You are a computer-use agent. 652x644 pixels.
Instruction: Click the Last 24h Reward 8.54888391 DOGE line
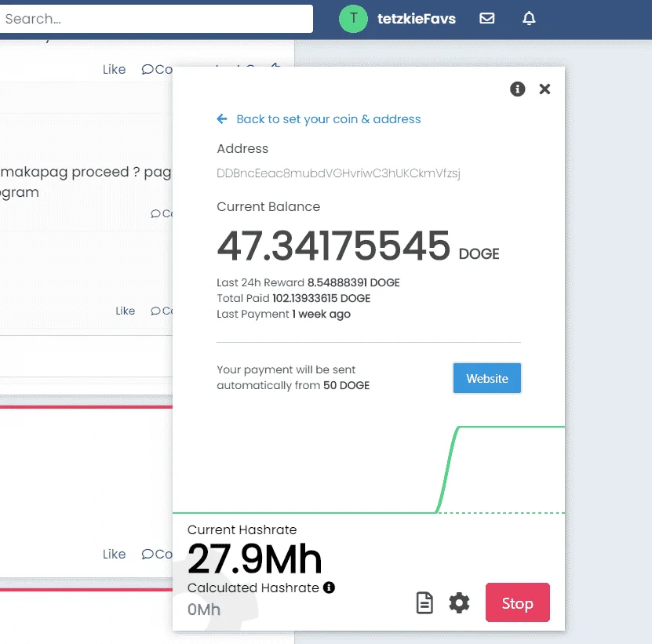click(308, 282)
